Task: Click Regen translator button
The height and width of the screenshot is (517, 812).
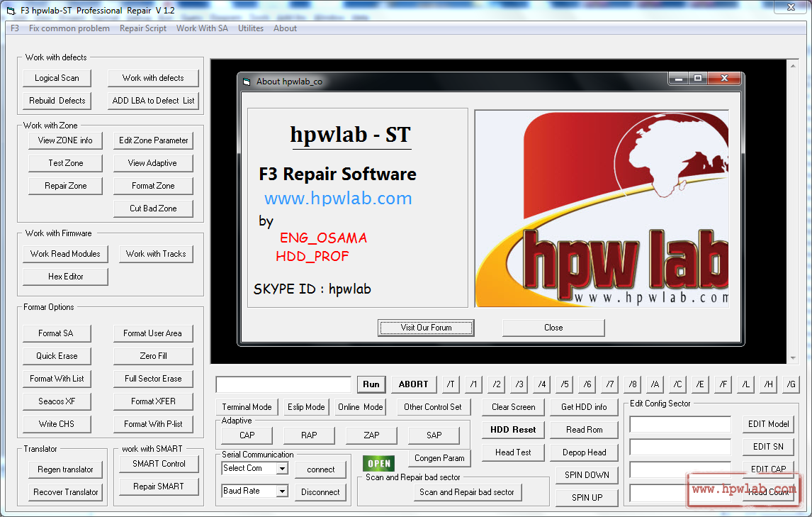Action: (x=65, y=469)
